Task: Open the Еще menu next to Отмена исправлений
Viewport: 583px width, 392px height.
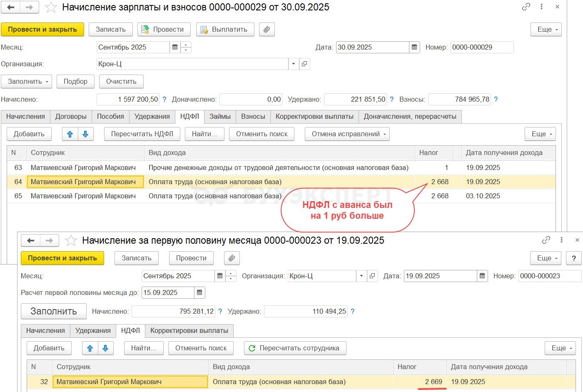Action: pos(540,134)
